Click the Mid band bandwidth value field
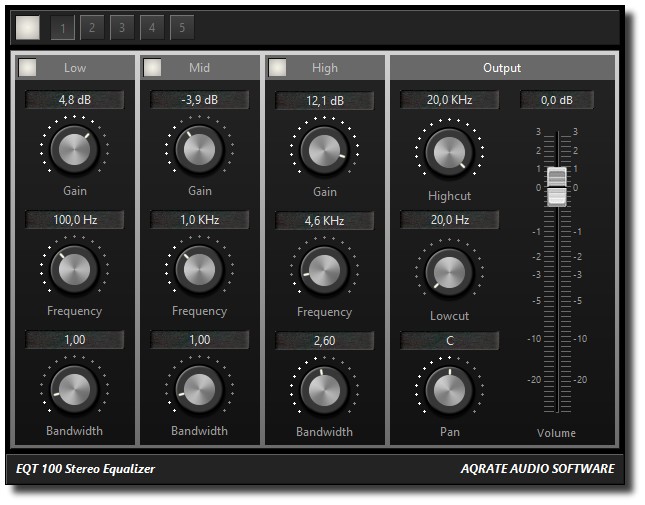 200,340
